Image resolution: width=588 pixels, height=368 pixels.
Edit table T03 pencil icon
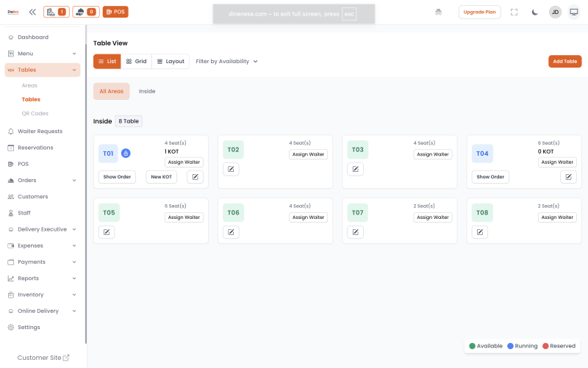click(356, 169)
